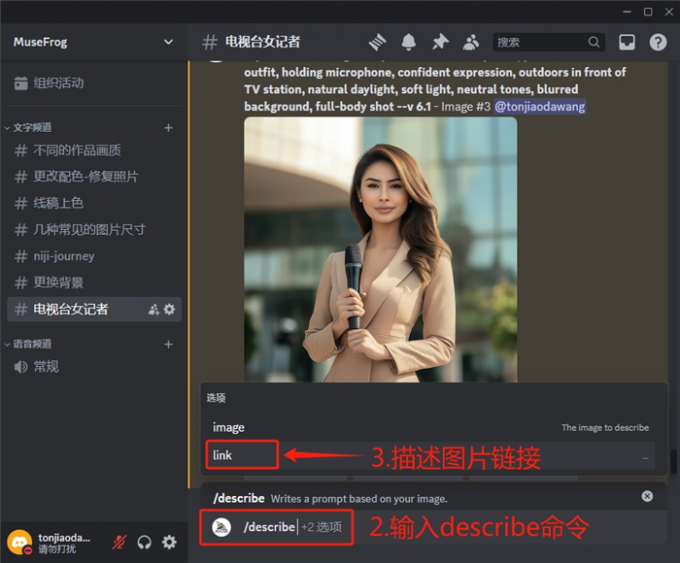
Task: Open channel 更改配色-修复照片
Action: click(94, 177)
